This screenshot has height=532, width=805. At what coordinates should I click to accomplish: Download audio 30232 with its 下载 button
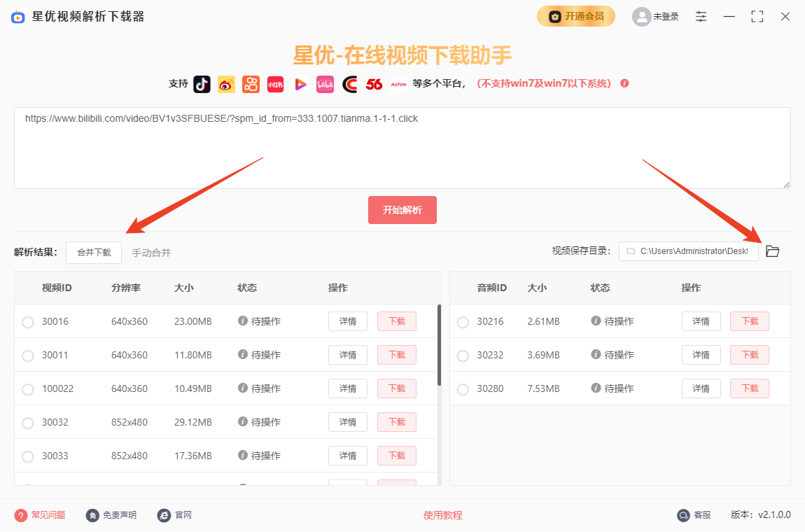tap(749, 355)
